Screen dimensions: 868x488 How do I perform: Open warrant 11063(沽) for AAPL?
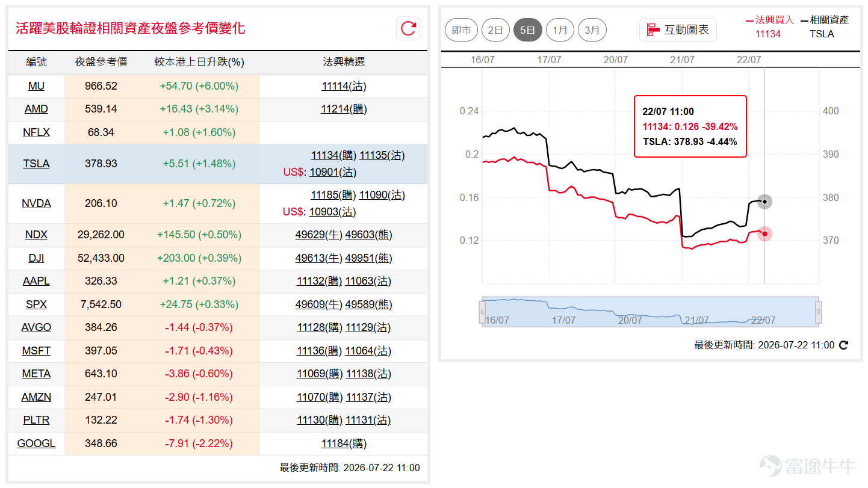[368, 281]
